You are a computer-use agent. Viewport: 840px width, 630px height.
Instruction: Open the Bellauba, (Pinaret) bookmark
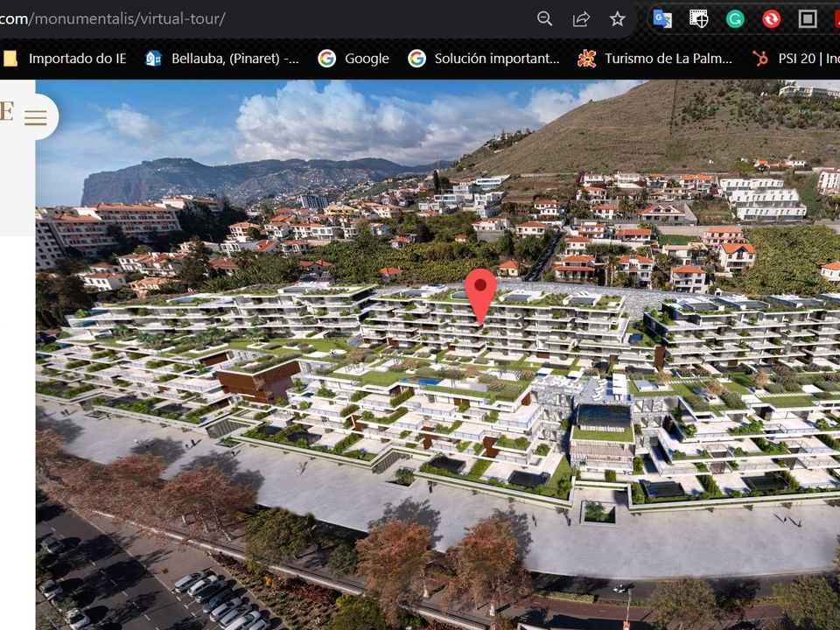click(x=222, y=59)
